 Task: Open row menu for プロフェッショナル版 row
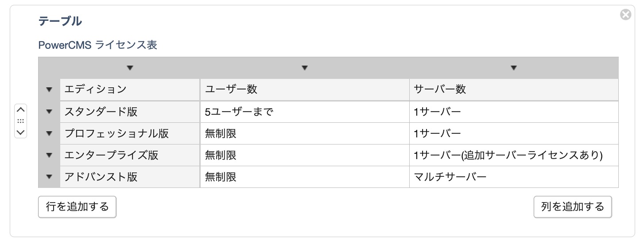click(49, 133)
